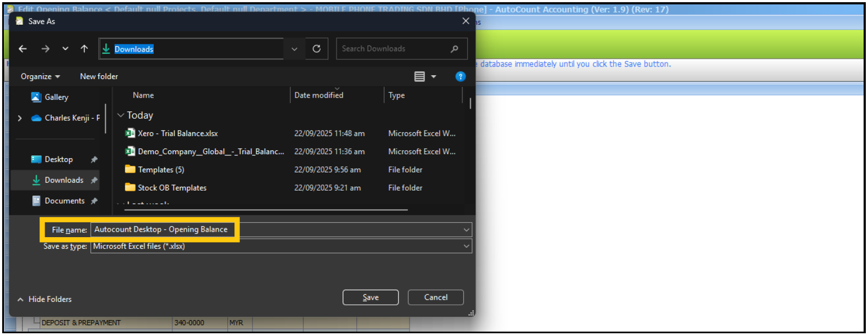868x336 pixels.
Task: Click MYR currency cell in AutoCount
Action: pos(236,323)
